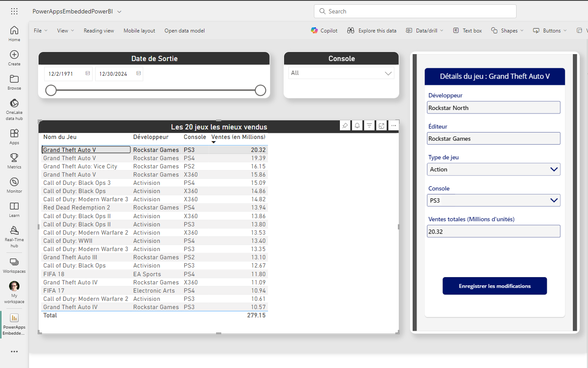
Task: Open the Type de jeu dropdown
Action: coord(494,169)
